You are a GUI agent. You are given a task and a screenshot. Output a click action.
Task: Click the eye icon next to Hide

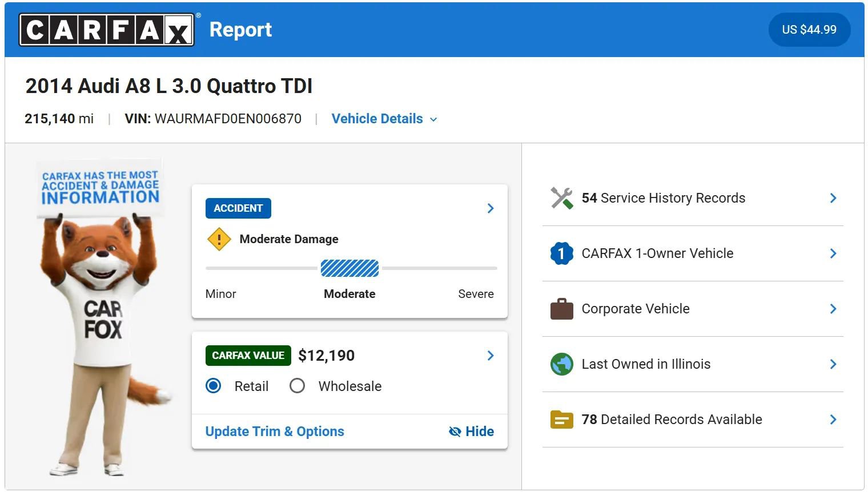click(x=455, y=431)
